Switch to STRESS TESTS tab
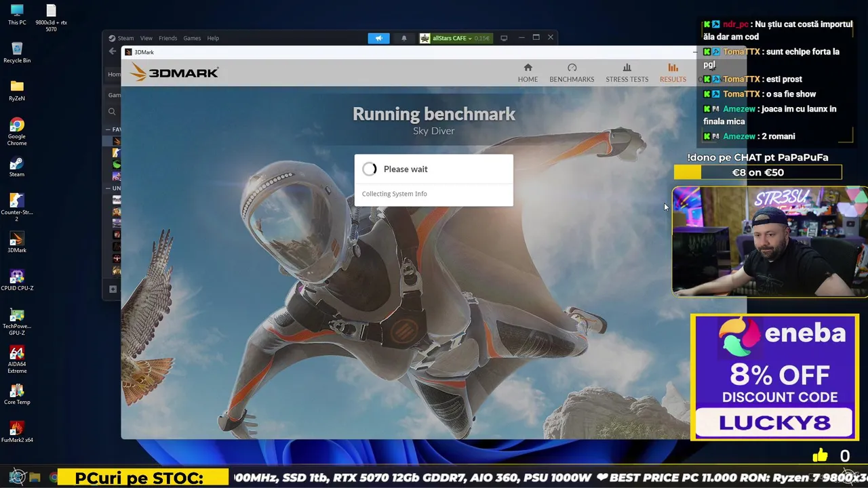868x488 pixels. tap(627, 73)
